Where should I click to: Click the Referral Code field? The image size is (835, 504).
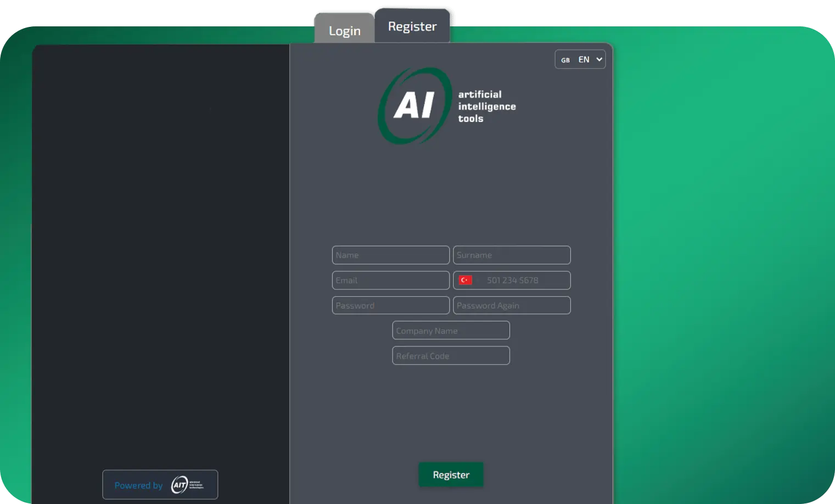[x=451, y=356]
